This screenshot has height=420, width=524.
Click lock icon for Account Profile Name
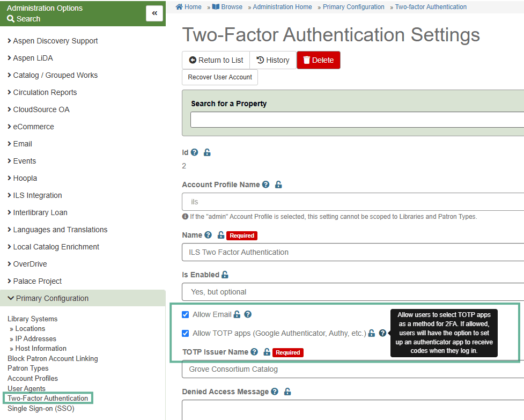278,185
